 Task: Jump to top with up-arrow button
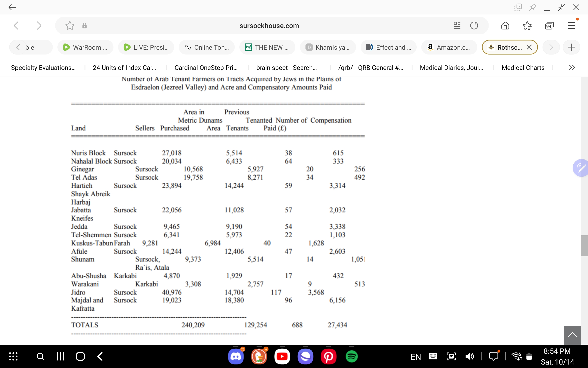pos(572,335)
